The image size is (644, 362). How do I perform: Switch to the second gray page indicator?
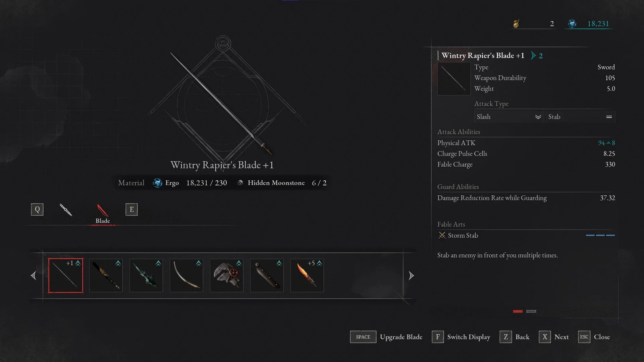pyautogui.click(x=531, y=311)
